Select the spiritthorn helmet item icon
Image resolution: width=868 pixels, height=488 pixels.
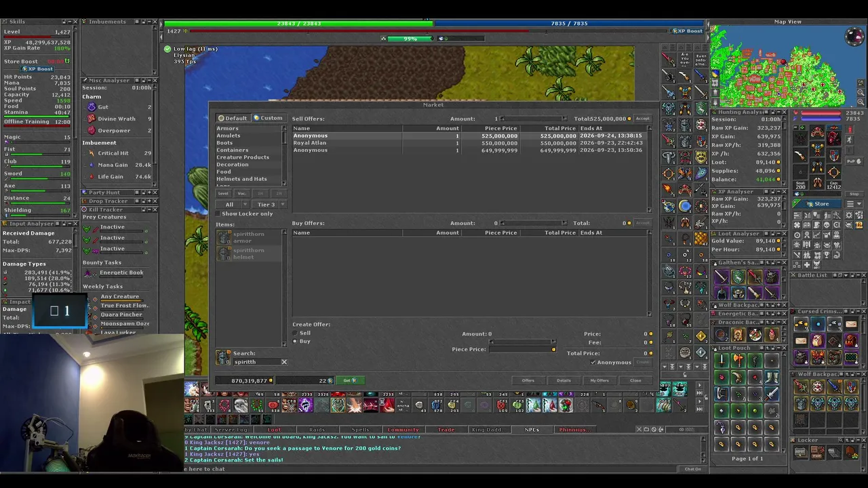coord(224,253)
